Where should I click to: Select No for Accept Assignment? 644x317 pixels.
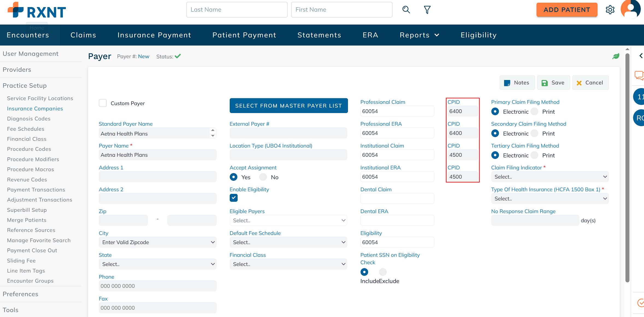(263, 177)
